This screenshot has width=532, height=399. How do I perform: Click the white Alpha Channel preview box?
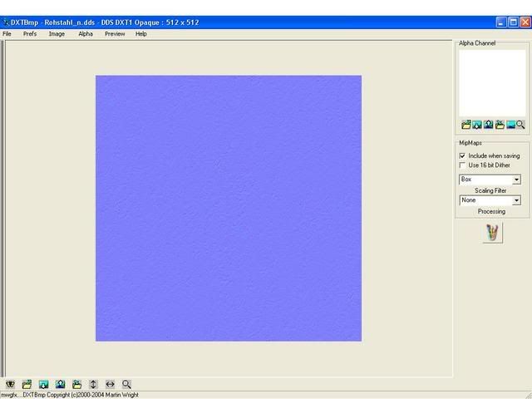click(x=492, y=83)
